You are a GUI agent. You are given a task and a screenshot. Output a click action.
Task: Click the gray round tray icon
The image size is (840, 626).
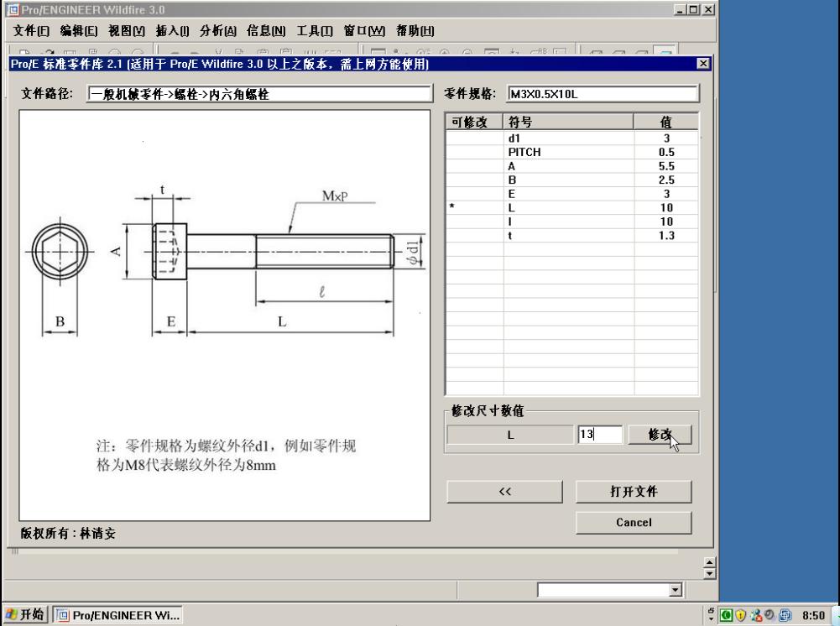770,614
